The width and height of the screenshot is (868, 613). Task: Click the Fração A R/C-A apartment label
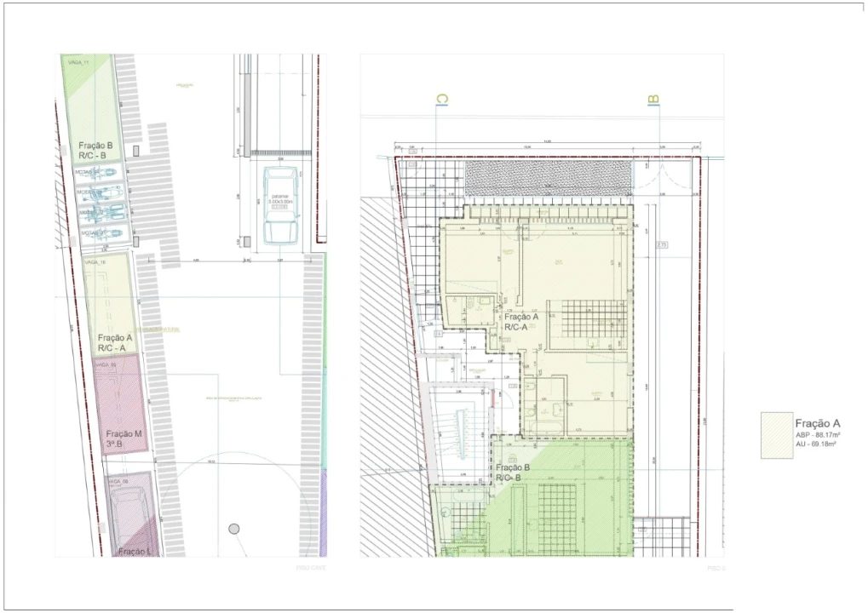521,322
